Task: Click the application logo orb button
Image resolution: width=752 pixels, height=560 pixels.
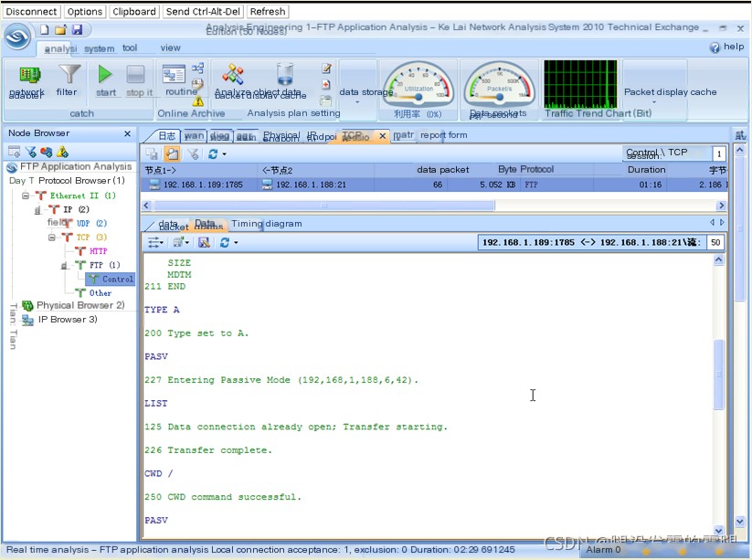Action: pyautogui.click(x=17, y=37)
